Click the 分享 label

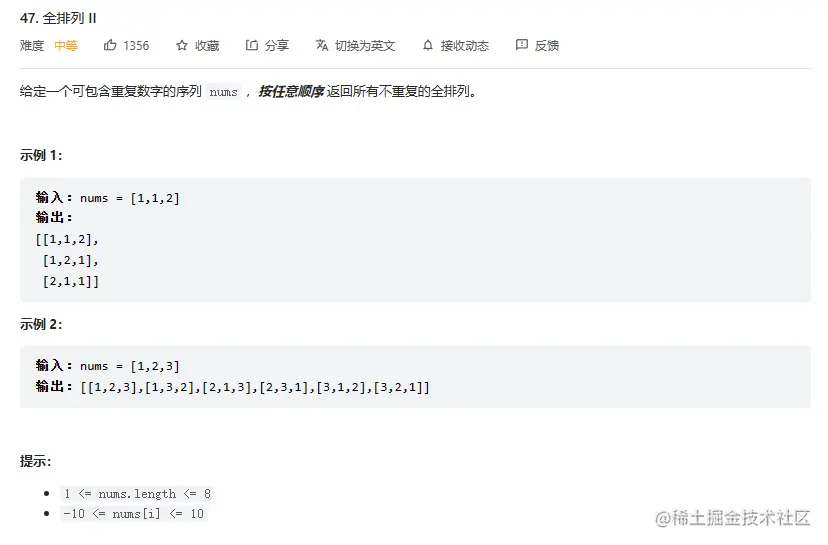pyautogui.click(x=277, y=46)
